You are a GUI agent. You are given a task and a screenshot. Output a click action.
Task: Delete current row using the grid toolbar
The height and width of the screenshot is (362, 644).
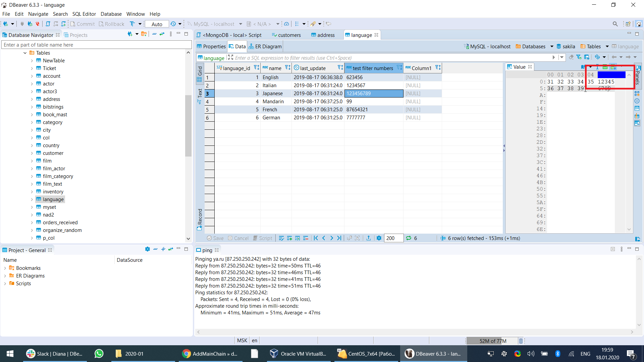point(306,238)
